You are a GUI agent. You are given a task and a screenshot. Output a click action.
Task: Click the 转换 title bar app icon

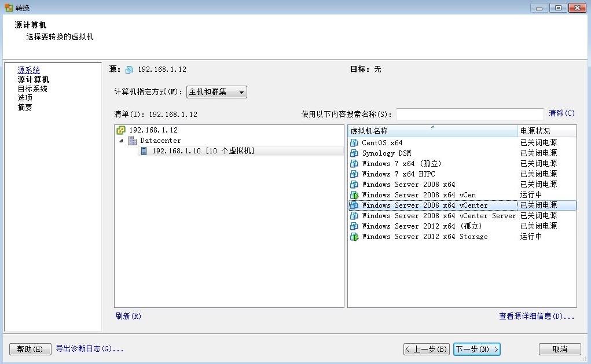pos(9,8)
